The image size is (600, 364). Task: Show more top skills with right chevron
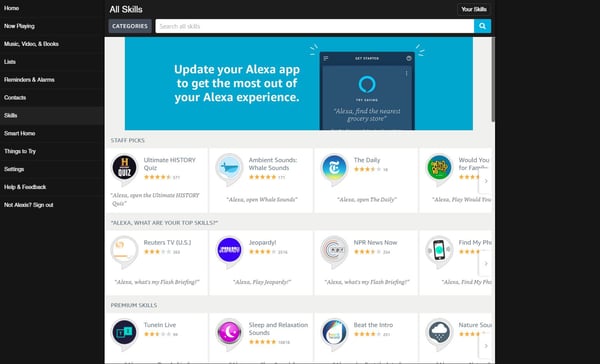tap(486, 263)
